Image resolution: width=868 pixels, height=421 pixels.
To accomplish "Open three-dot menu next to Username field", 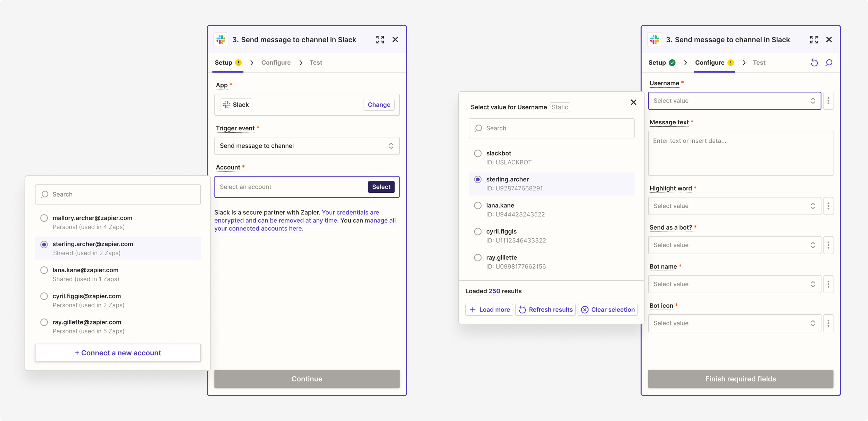I will point(828,101).
